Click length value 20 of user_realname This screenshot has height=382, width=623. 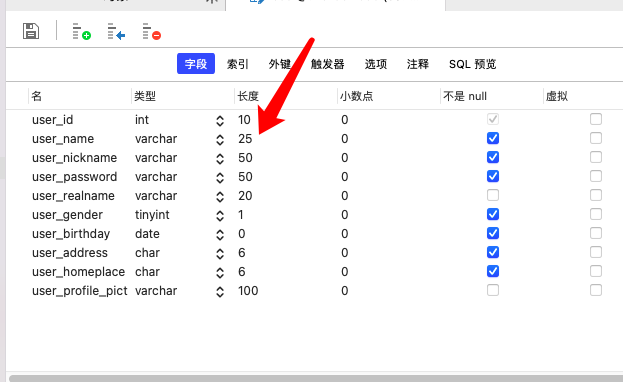(245, 196)
